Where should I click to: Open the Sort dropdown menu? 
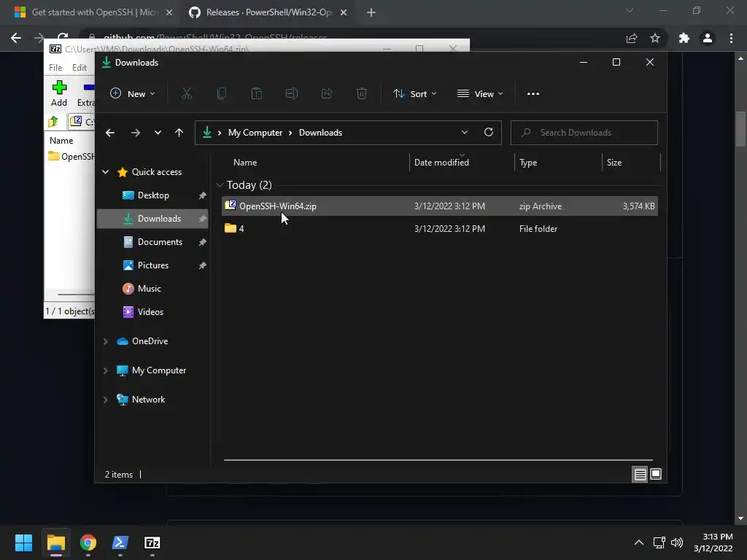[x=414, y=94]
